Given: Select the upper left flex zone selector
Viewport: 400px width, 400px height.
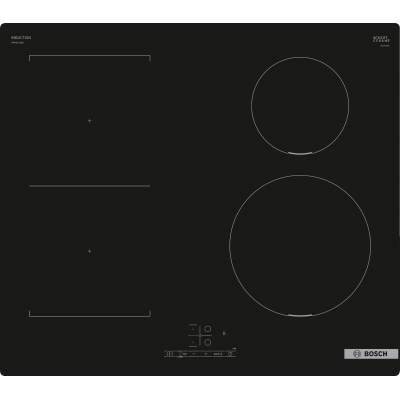Looking at the screenshot, I should [x=193, y=329].
